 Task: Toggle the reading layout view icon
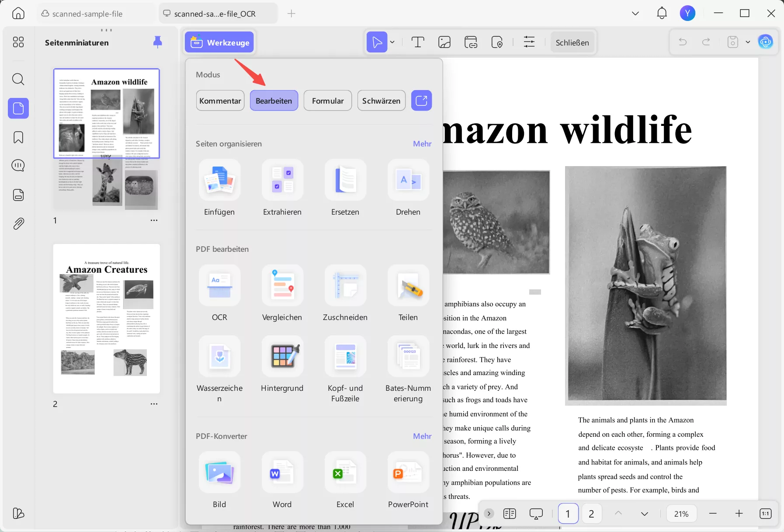(510, 514)
